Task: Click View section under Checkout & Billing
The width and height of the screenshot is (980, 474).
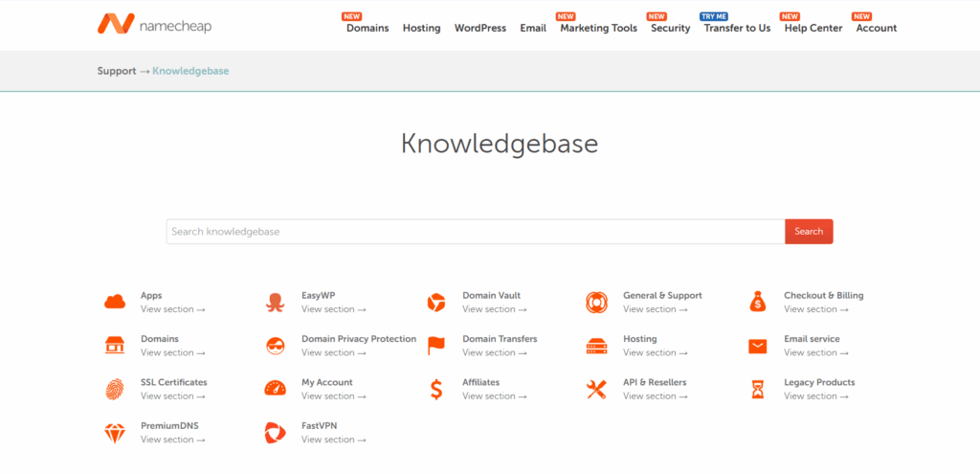Action: (x=816, y=309)
